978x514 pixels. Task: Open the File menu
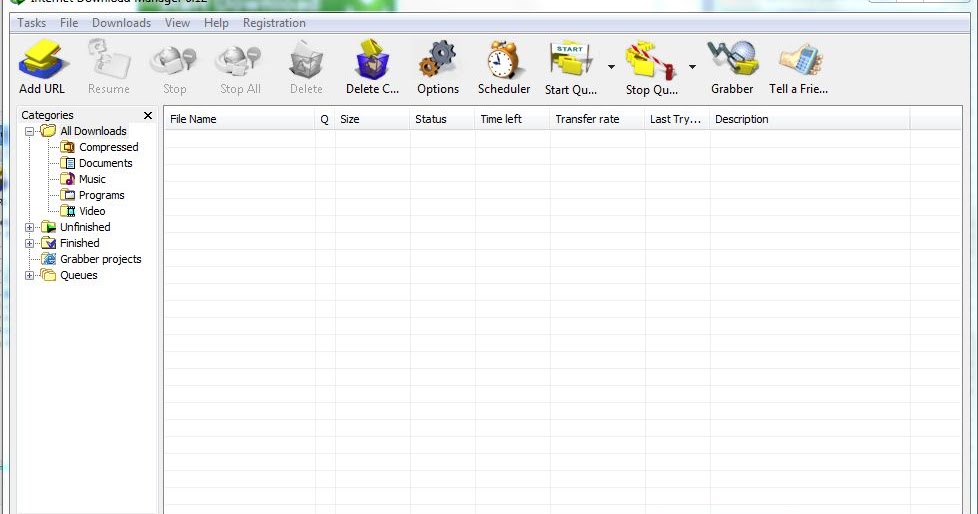(69, 23)
